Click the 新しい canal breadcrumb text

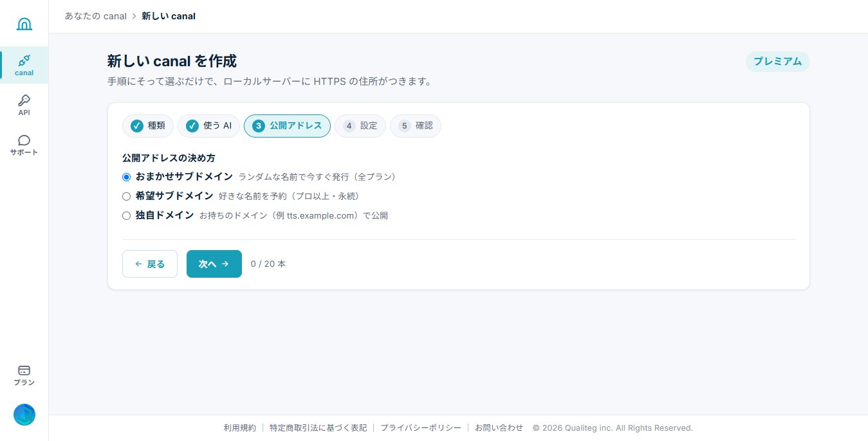(x=169, y=16)
